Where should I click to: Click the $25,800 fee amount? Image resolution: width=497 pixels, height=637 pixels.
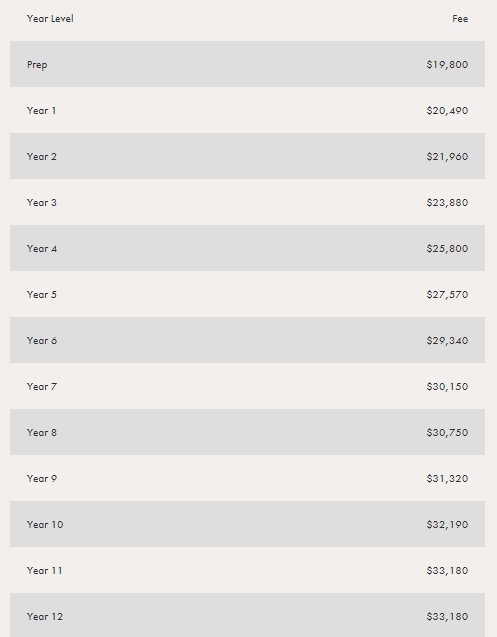pos(447,248)
